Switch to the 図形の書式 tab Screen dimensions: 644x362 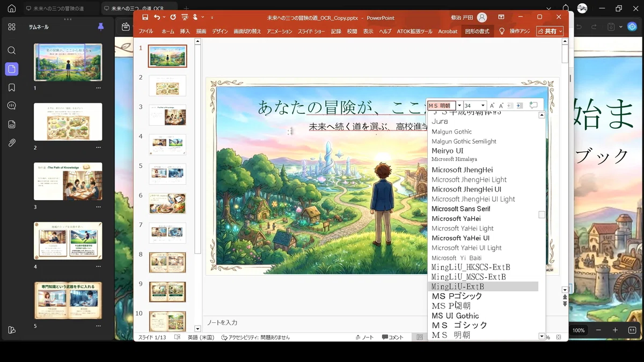477,31
